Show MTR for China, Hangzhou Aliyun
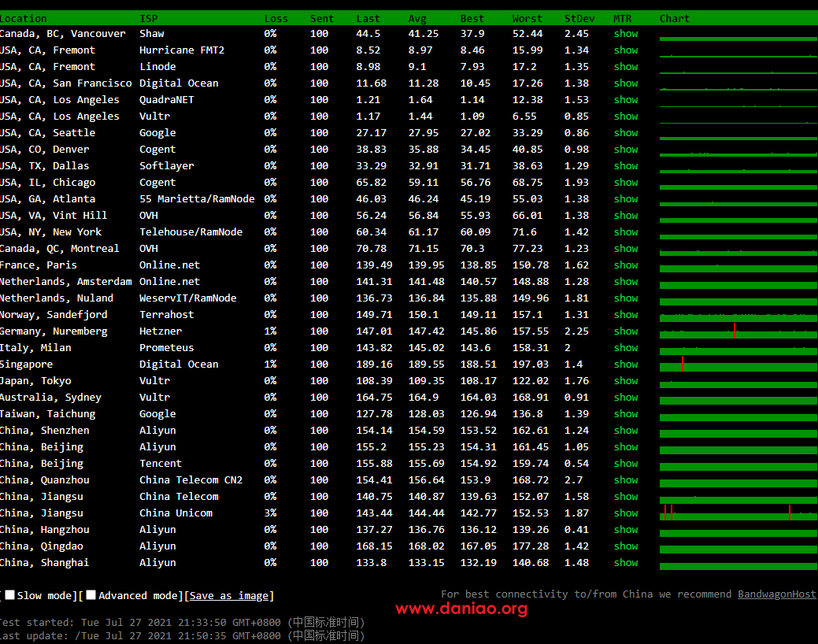818x644 pixels. 625,530
